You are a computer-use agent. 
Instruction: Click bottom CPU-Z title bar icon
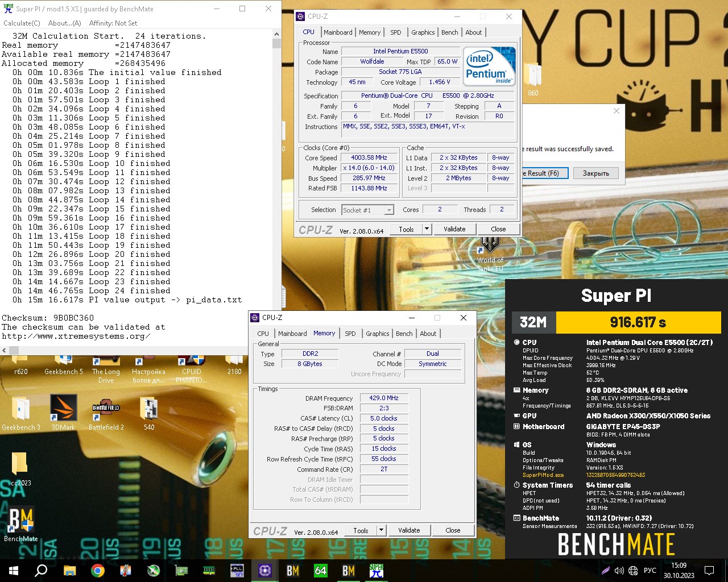coord(255,318)
